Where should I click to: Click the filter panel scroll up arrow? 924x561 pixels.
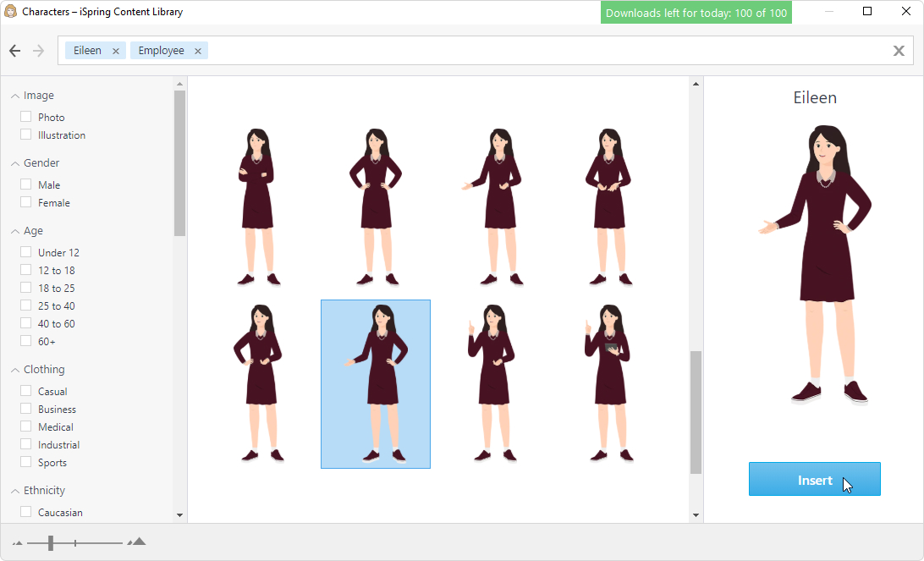(179, 85)
